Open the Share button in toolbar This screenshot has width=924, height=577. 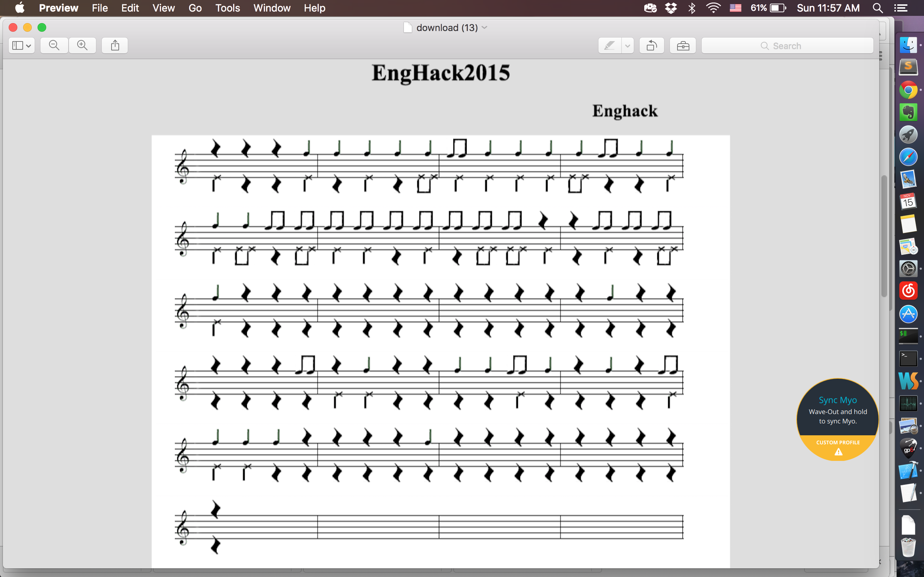(115, 45)
